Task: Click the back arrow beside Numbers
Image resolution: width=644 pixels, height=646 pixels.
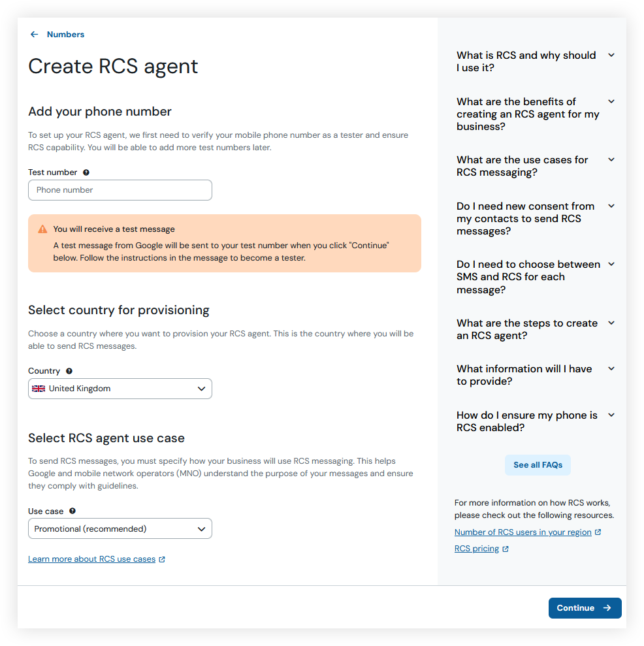Action: click(x=34, y=34)
